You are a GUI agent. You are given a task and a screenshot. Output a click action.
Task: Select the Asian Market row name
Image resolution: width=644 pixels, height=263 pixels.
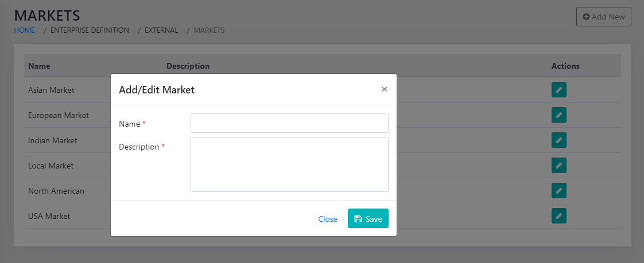tap(51, 90)
